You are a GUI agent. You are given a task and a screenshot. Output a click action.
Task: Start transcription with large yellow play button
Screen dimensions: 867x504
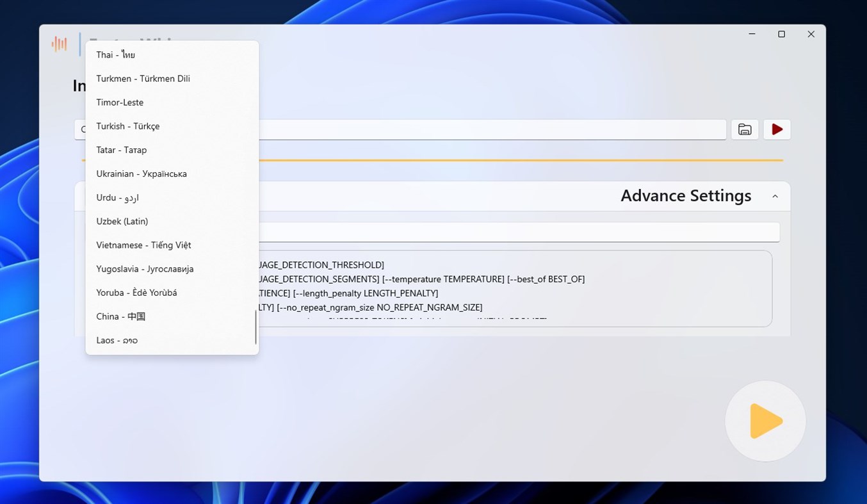pos(765,421)
